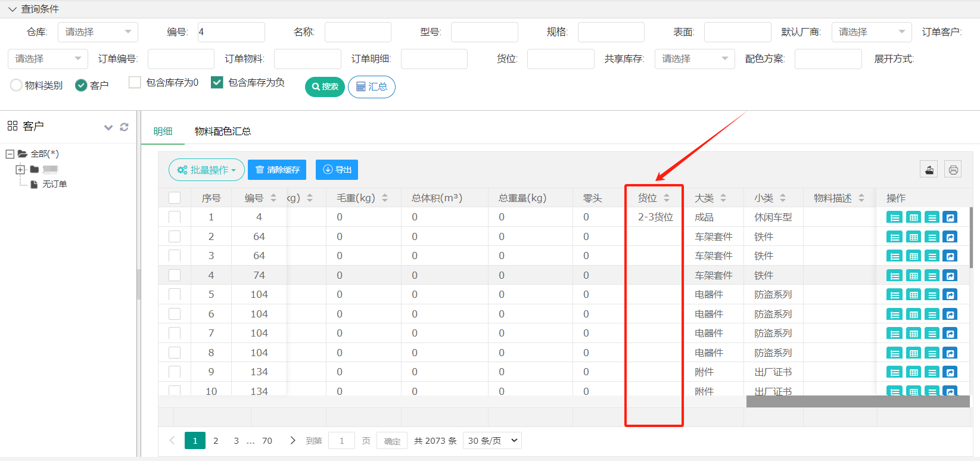Click the 名称 input field
This screenshot has height=461, width=980.
[x=357, y=32]
